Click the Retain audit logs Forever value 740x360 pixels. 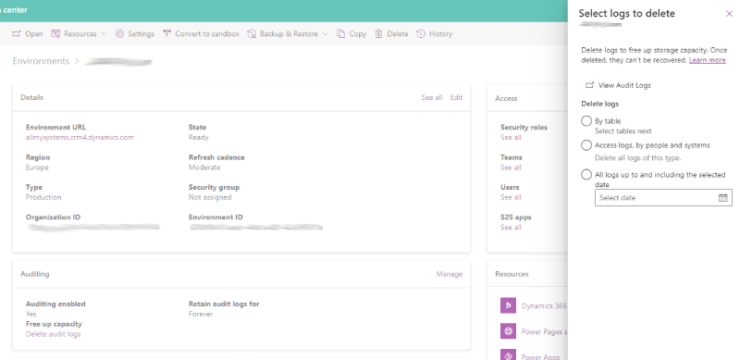[201, 314]
